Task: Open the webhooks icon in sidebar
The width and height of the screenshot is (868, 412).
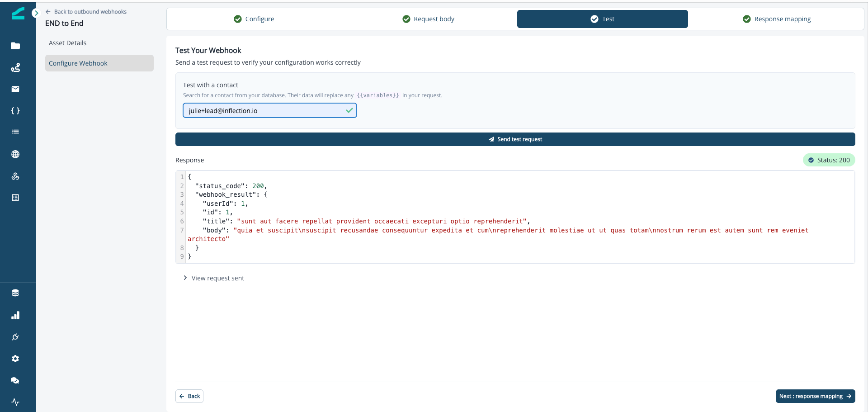Action: (15, 176)
